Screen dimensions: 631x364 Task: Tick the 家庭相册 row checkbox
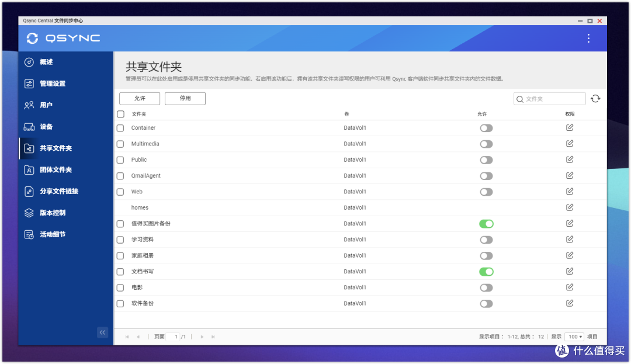120,256
